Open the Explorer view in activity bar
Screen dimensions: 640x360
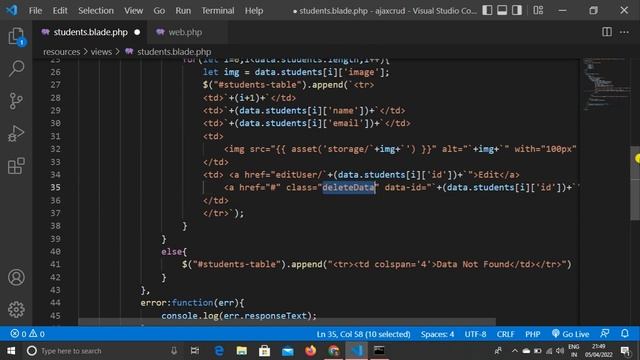coord(16,37)
